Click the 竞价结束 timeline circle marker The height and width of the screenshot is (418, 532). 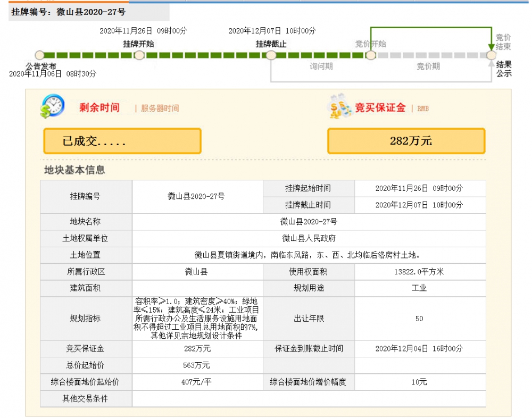coord(491,55)
